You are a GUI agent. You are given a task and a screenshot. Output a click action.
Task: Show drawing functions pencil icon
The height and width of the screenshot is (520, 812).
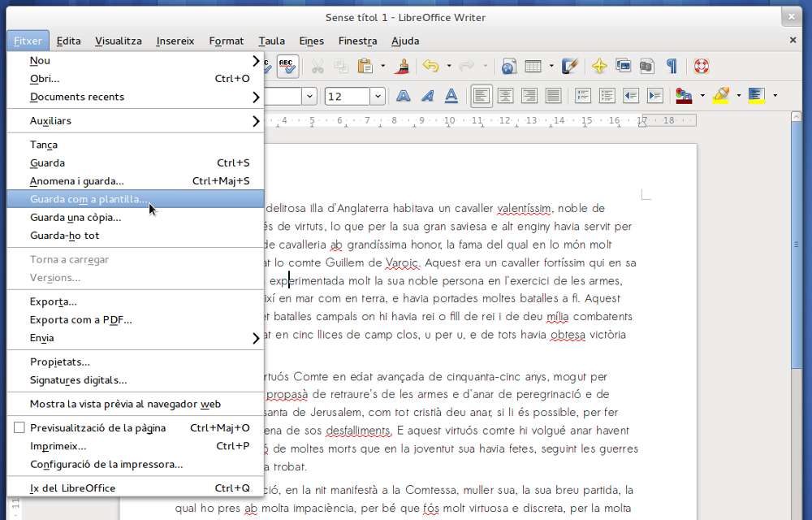pos(570,67)
